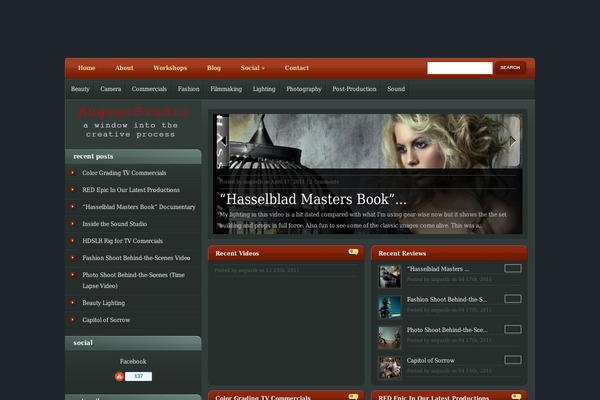This screenshot has height=400, width=600.
Task: Select the Photography category
Action: (x=304, y=89)
